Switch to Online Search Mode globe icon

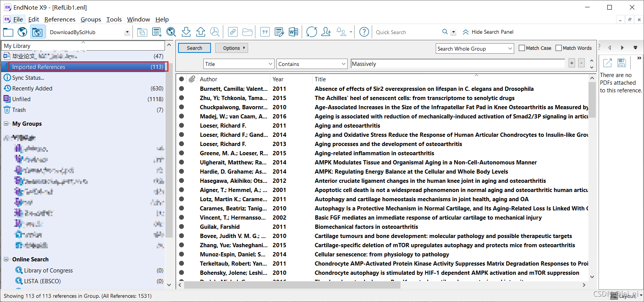[x=23, y=32]
